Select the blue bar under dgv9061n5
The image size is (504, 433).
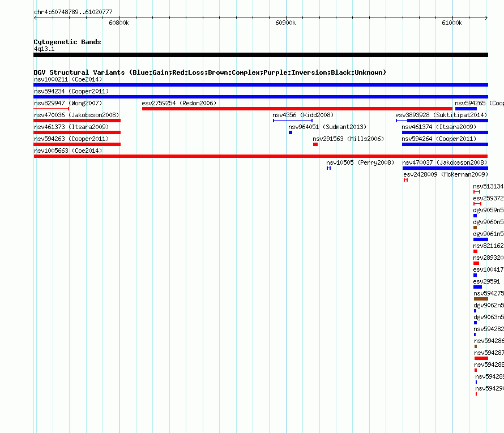[481, 239]
